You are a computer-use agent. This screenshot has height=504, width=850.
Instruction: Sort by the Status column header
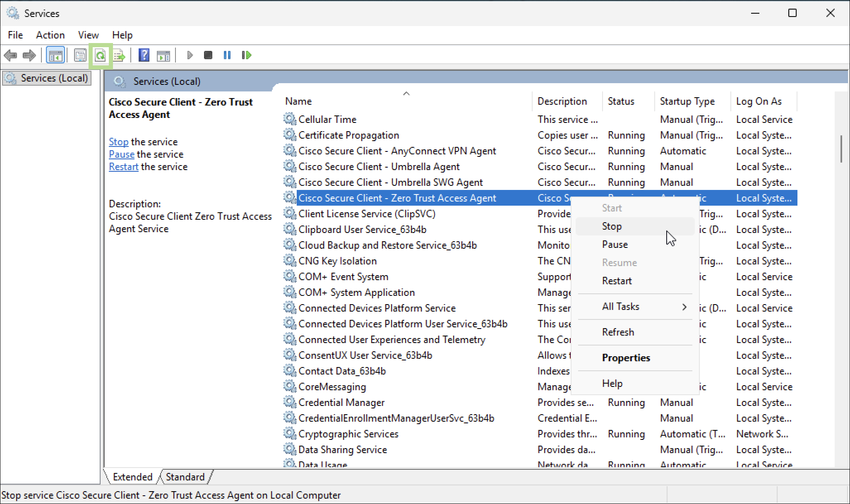pyautogui.click(x=629, y=101)
